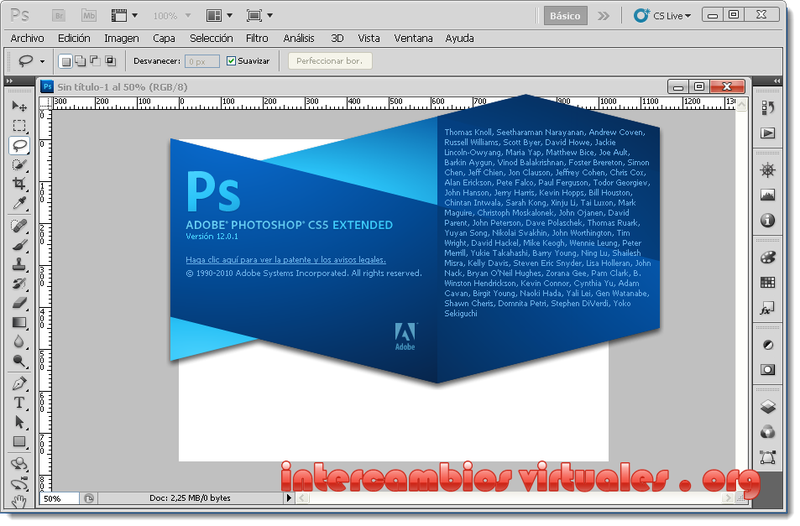Open the Filtro menu
This screenshot has height=526, width=800.
[257, 38]
